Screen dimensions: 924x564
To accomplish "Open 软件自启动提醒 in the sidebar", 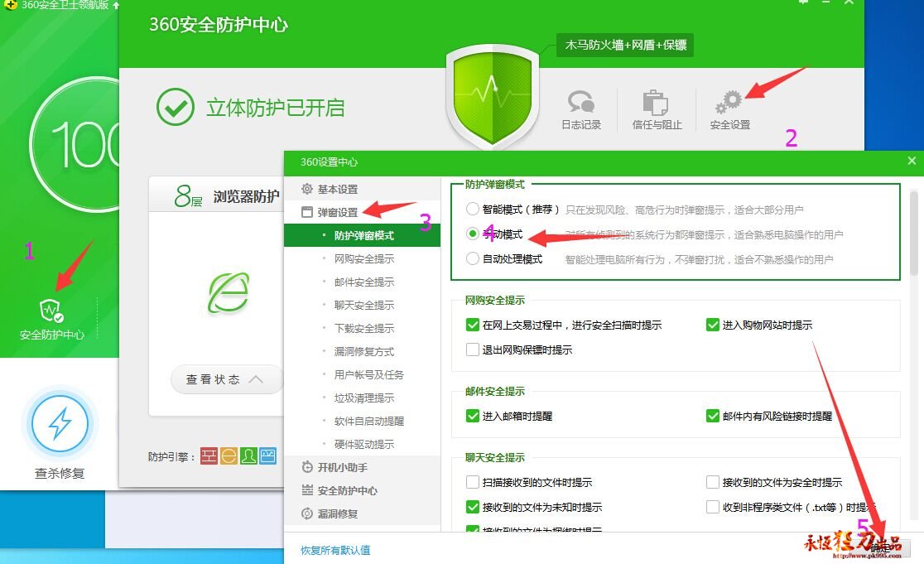I will point(369,421).
